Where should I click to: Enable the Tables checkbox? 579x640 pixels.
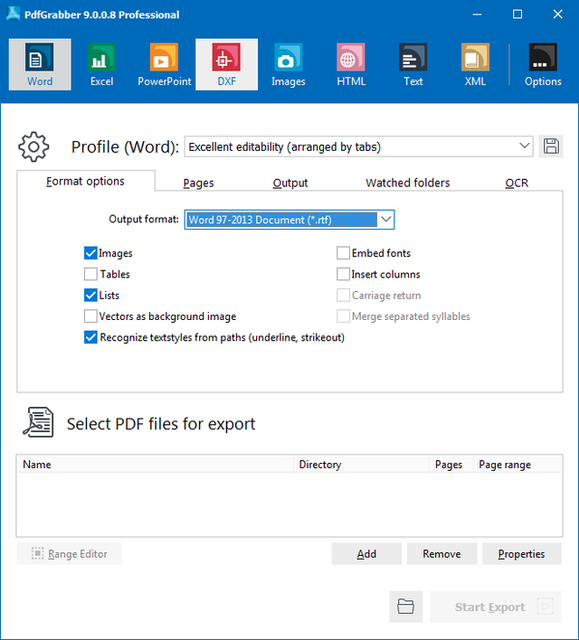click(91, 274)
